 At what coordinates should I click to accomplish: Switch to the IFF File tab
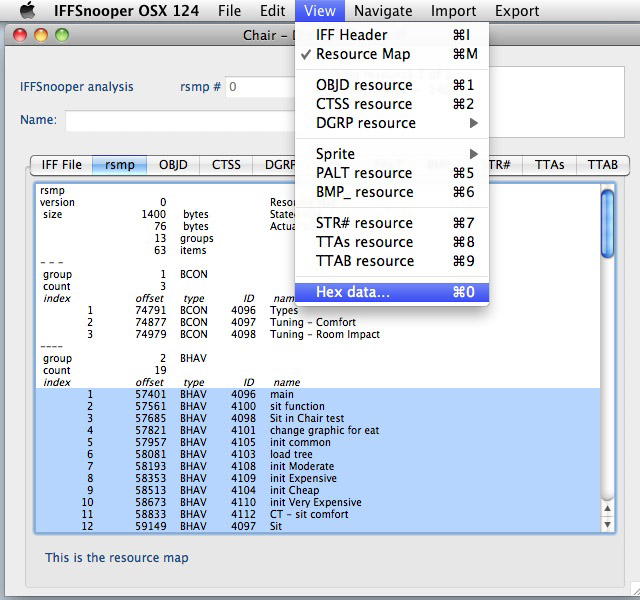[x=62, y=165]
